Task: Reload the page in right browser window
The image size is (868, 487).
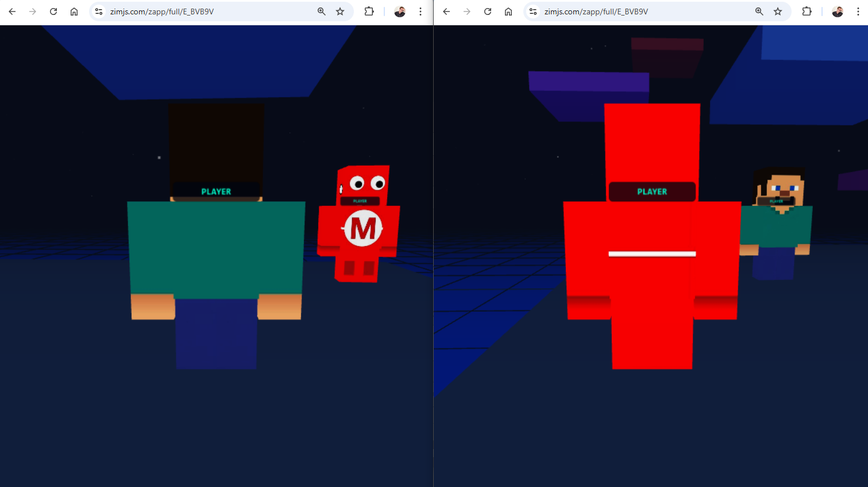Action: (488, 11)
